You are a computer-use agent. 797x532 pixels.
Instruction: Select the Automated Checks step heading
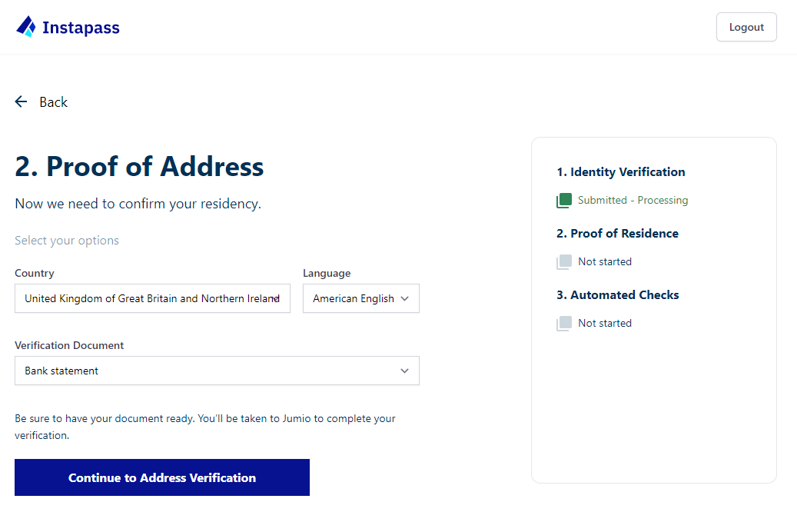pyautogui.click(x=618, y=295)
